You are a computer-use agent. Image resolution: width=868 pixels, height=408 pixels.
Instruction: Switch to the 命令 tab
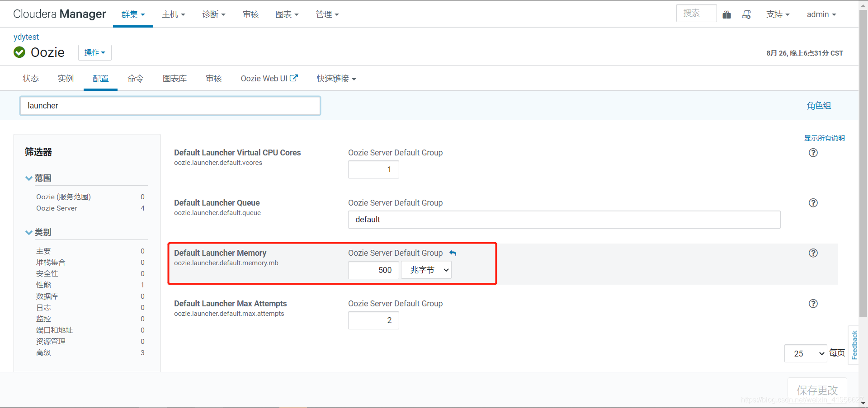(x=136, y=79)
